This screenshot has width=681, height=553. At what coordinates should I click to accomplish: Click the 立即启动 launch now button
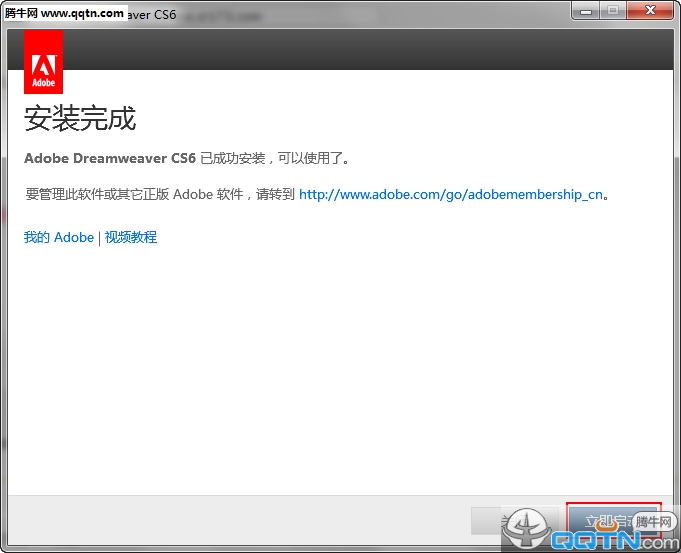point(613,520)
